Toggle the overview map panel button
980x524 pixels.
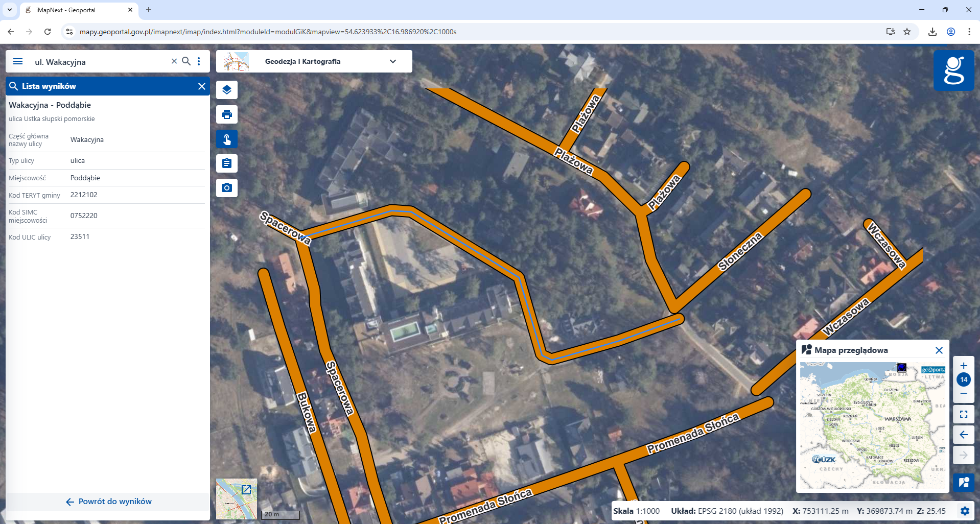964,482
